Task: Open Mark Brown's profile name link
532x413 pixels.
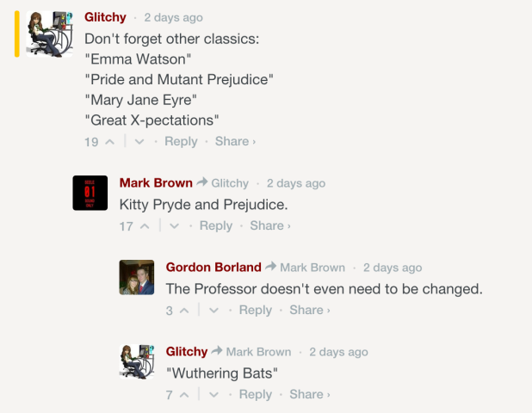Action: [x=156, y=182]
